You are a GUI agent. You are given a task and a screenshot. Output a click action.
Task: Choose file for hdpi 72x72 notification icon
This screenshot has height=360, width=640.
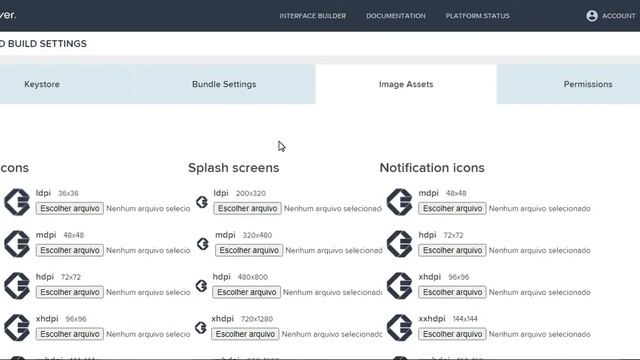click(452, 250)
